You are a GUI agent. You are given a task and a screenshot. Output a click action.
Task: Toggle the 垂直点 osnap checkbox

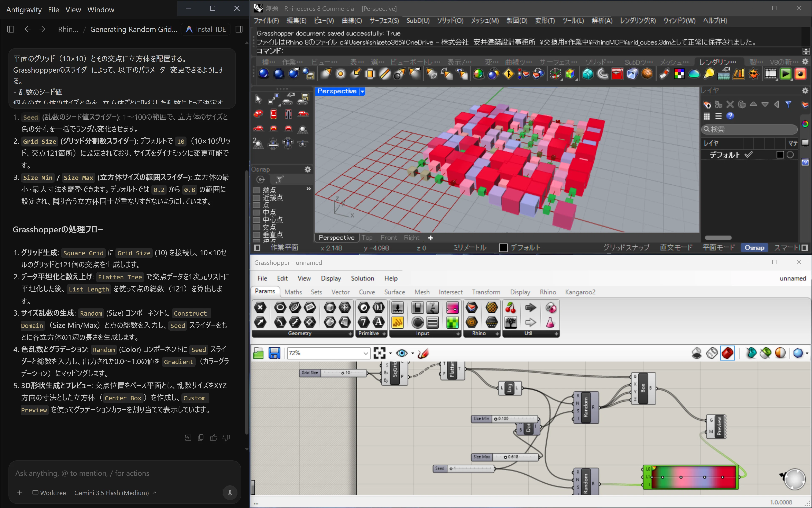coord(256,235)
